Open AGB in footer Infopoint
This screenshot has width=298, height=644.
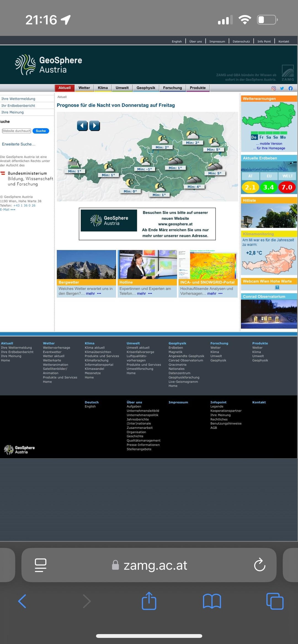(x=214, y=428)
